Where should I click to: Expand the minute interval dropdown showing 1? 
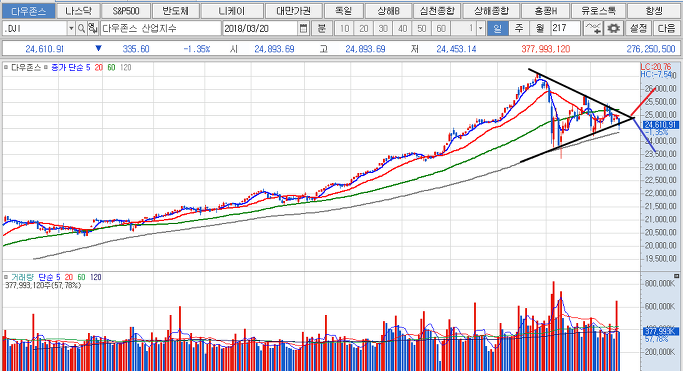[x=480, y=29]
